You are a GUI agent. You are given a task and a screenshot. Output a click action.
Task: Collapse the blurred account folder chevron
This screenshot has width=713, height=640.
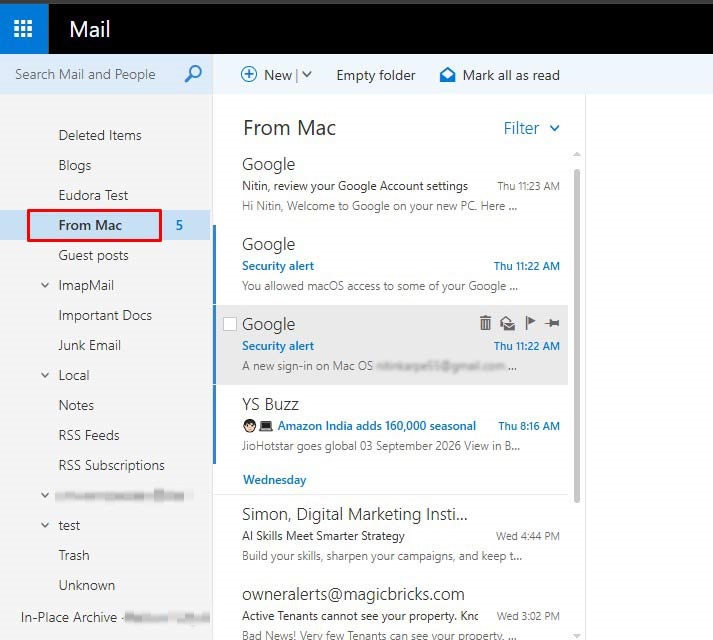(x=45, y=495)
